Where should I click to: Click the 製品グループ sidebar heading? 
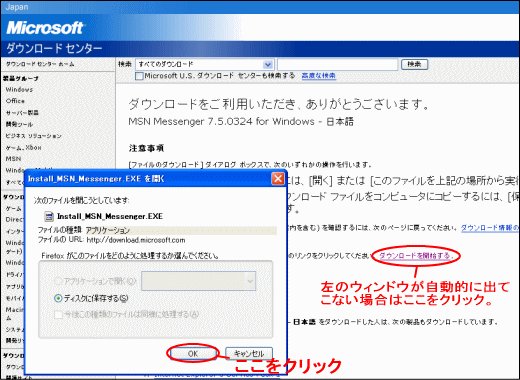point(21,79)
